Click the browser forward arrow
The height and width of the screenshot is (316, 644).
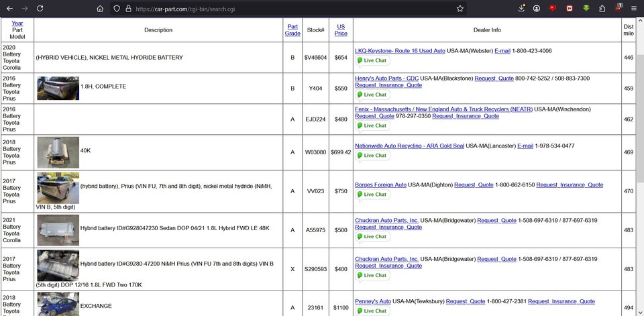[25, 8]
